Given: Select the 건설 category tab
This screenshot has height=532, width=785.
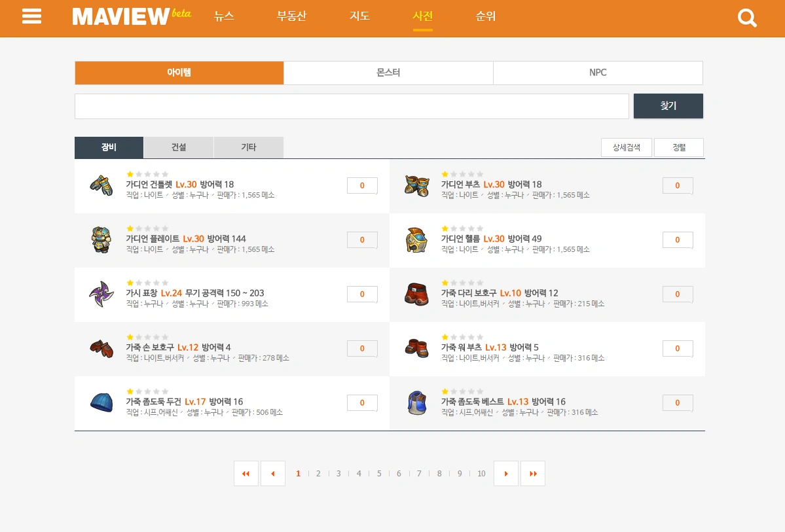Looking at the screenshot, I should coord(179,147).
